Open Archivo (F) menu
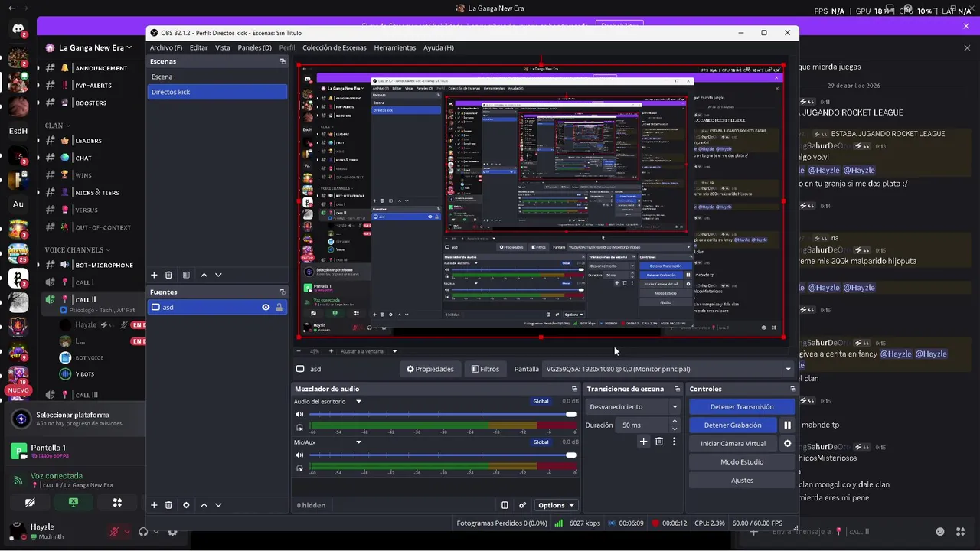The width and height of the screenshot is (980, 551). 166,47
